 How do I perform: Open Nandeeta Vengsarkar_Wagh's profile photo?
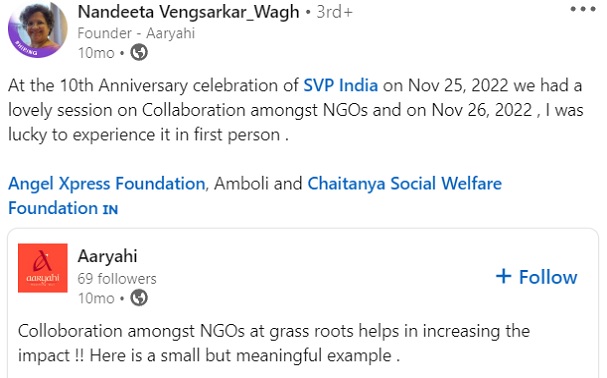pos(38,29)
